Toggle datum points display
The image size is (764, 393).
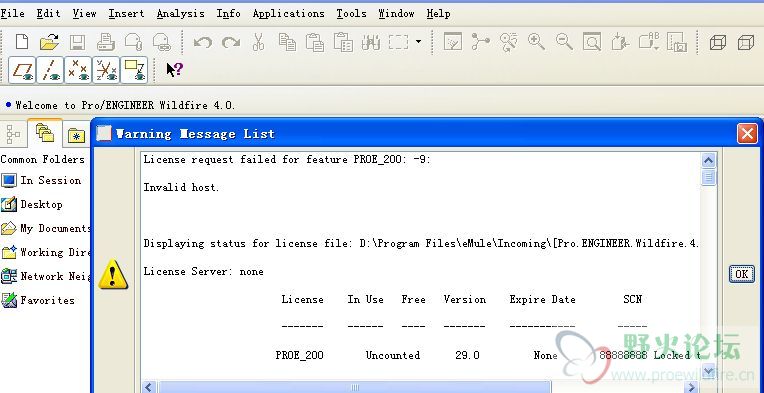click(78, 70)
